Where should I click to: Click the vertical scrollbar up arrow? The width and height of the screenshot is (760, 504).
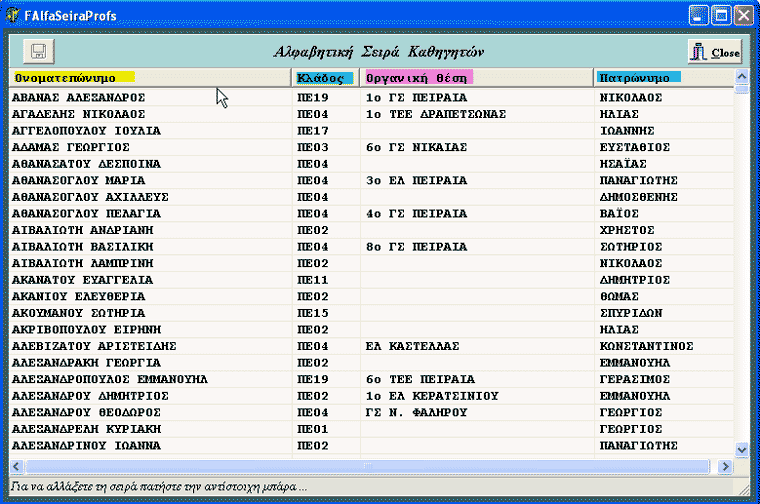[741, 76]
